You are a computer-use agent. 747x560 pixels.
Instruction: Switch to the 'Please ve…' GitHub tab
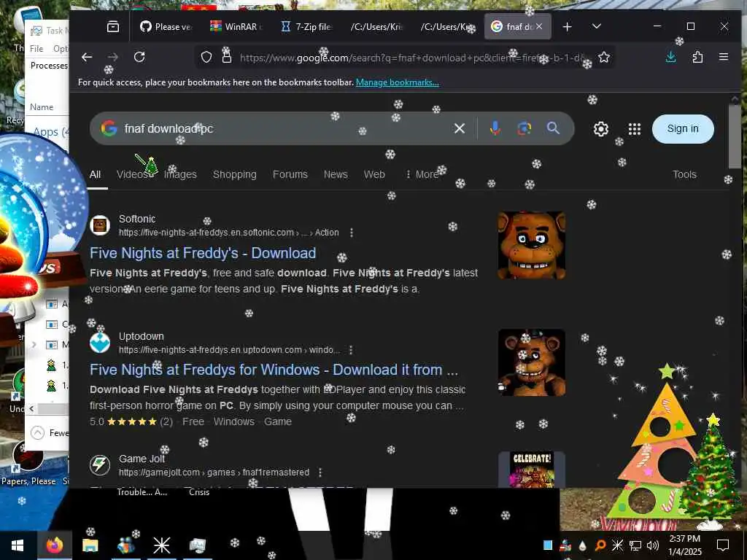[166, 27]
